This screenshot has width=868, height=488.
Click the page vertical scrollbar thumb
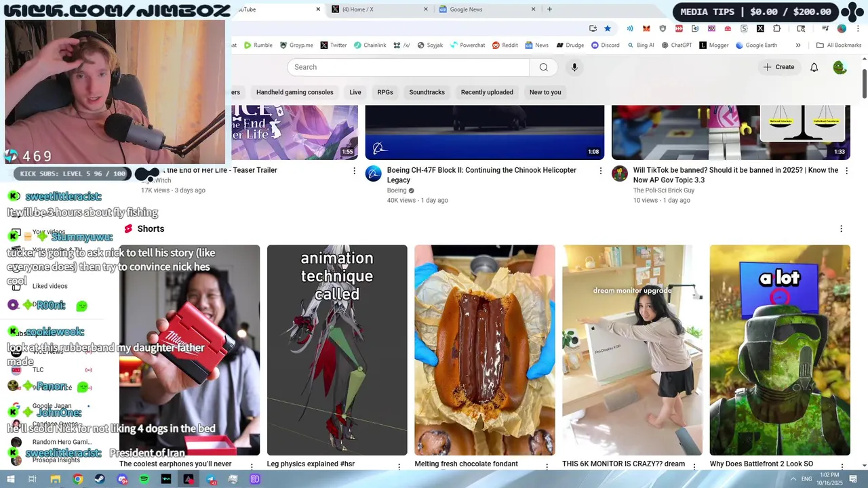(864, 83)
